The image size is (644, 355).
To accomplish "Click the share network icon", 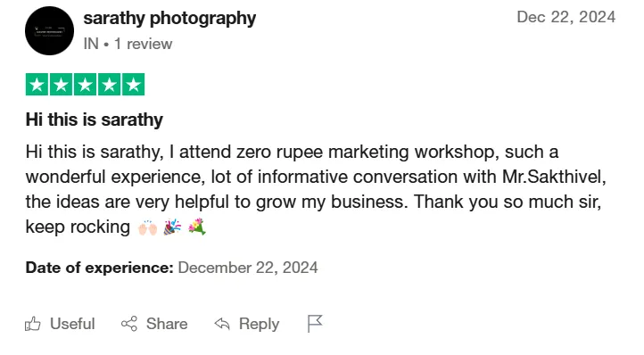I will (x=129, y=324).
